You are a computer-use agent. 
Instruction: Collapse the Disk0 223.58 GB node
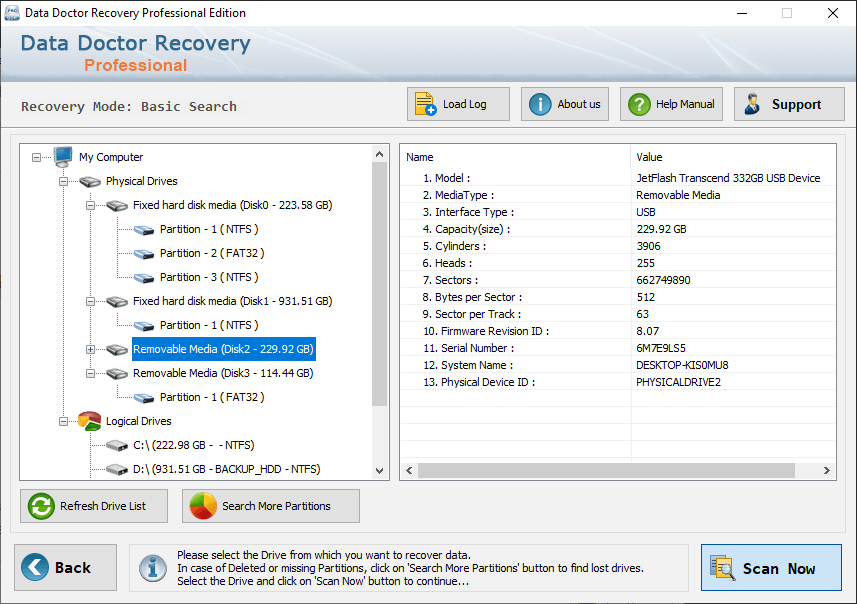90,206
